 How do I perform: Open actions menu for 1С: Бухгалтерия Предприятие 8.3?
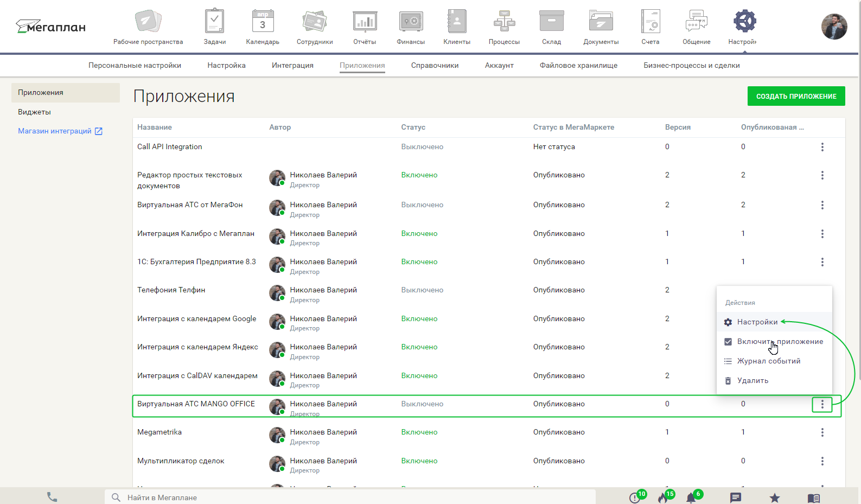coord(822,262)
